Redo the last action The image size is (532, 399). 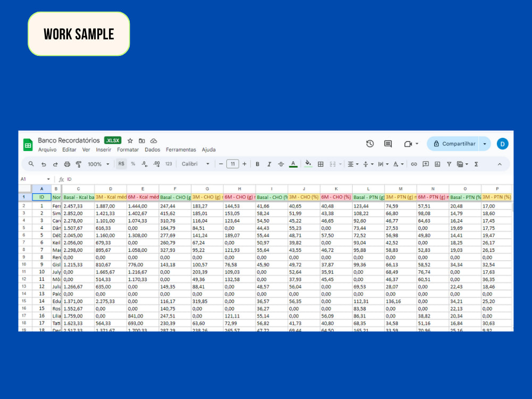coord(55,164)
